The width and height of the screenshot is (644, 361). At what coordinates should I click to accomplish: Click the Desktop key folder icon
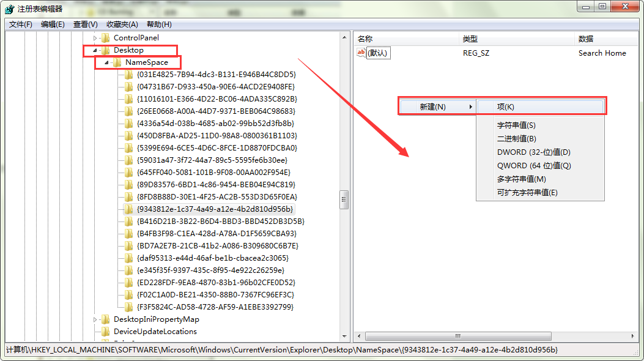105,50
